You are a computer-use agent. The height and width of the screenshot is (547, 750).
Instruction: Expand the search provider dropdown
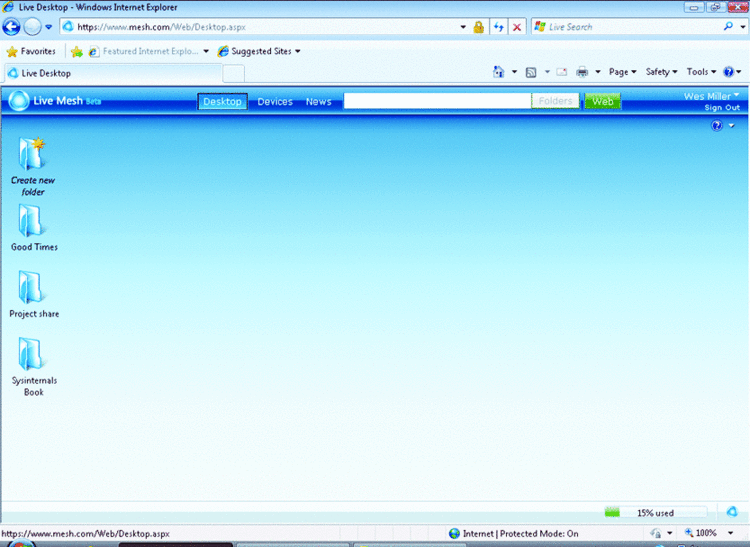pyautogui.click(x=742, y=27)
